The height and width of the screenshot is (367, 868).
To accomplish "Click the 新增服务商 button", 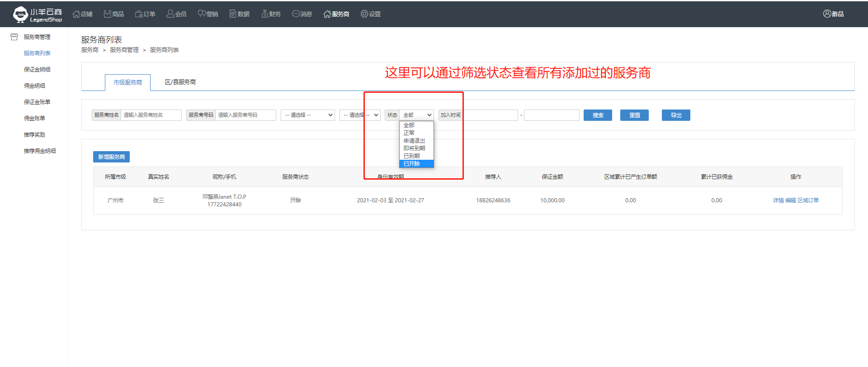I will (x=111, y=157).
